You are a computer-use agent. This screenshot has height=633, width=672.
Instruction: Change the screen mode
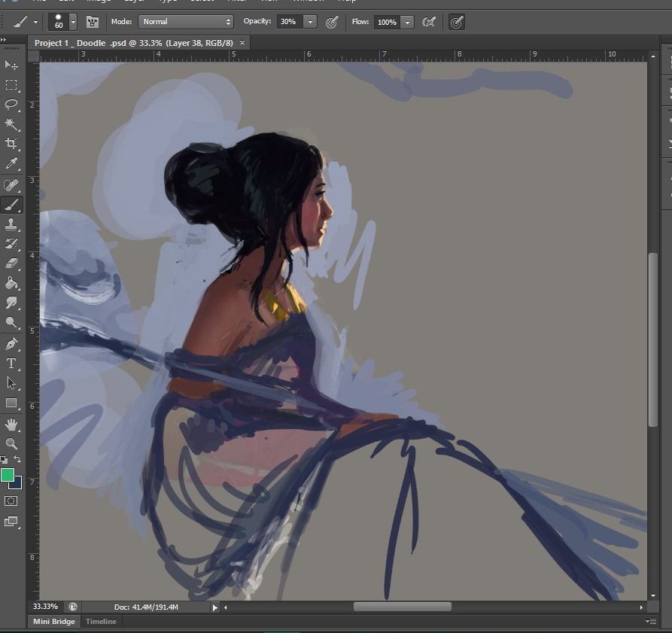click(11, 521)
